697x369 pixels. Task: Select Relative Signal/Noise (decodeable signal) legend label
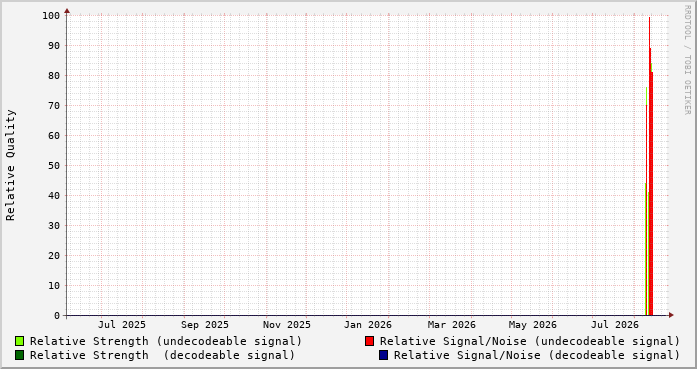point(537,355)
